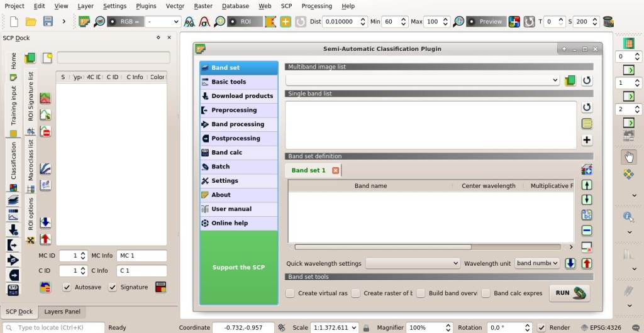Click the refresh icon in the Multiband image list
The height and width of the screenshot is (333, 644).
point(587,80)
